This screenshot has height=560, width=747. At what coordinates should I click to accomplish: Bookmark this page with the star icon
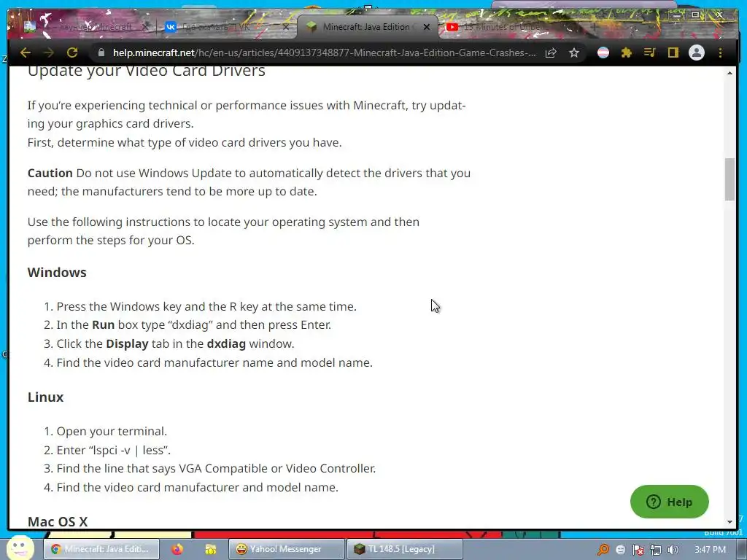pyautogui.click(x=574, y=52)
